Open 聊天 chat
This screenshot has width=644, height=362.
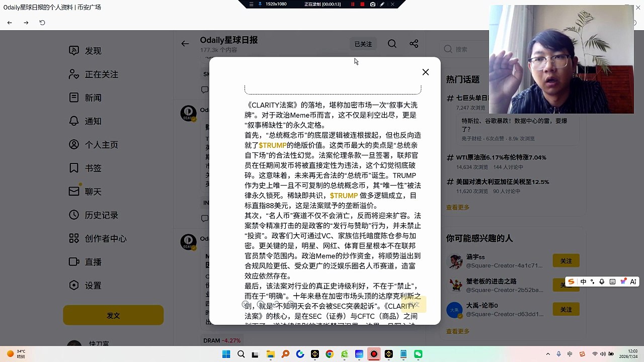coord(85,192)
